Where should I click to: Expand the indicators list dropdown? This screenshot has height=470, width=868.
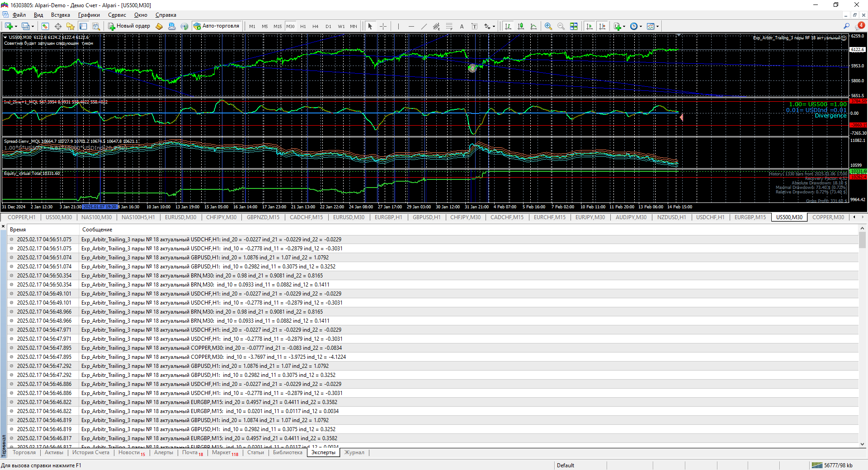pyautogui.click(x=624, y=26)
